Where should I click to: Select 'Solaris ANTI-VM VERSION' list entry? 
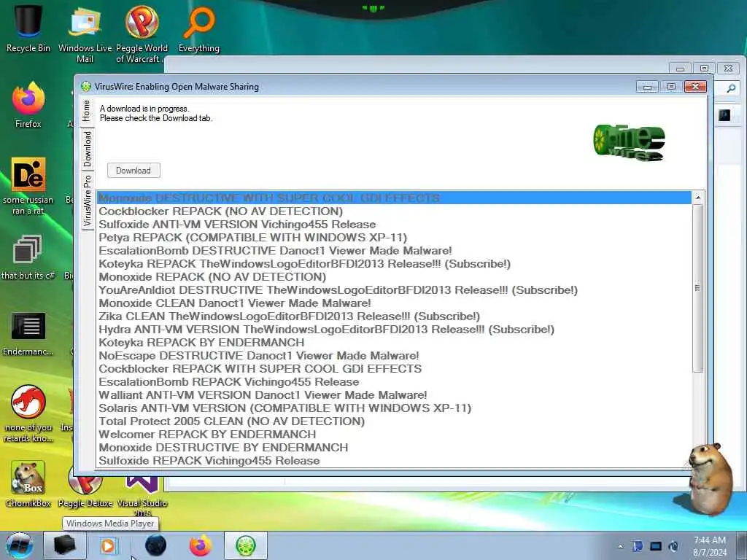(393, 408)
